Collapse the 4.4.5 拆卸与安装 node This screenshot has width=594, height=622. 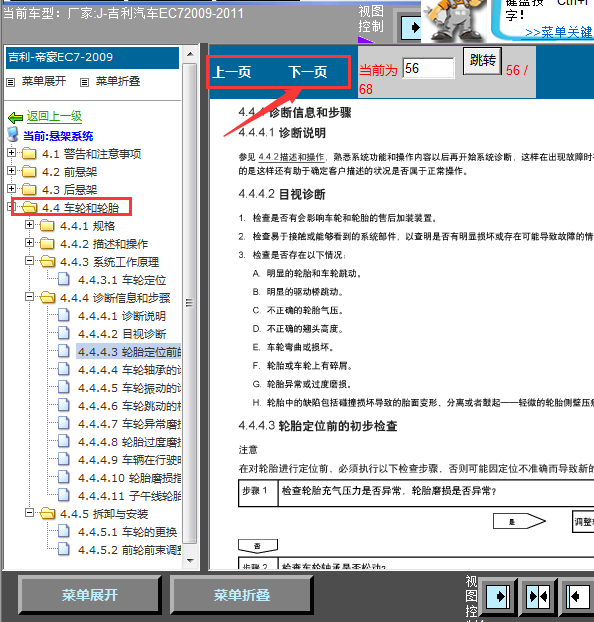click(x=29, y=513)
